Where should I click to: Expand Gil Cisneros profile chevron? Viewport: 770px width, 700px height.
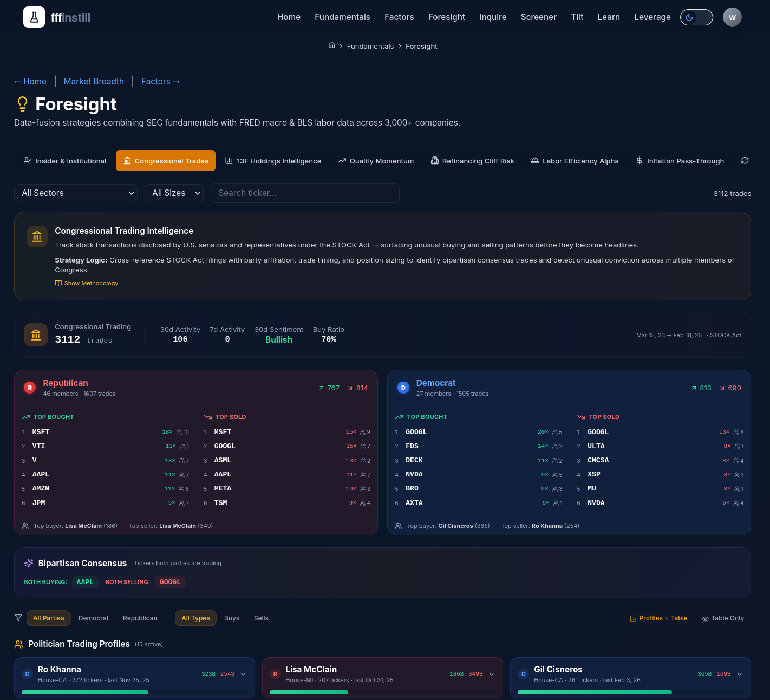pyautogui.click(x=740, y=674)
